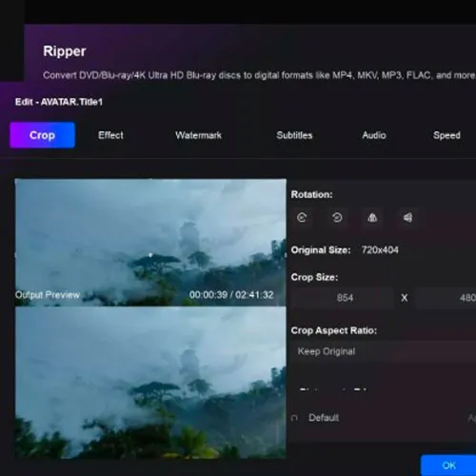Switch to the Audio tab
The width and height of the screenshot is (476, 476).
point(374,135)
